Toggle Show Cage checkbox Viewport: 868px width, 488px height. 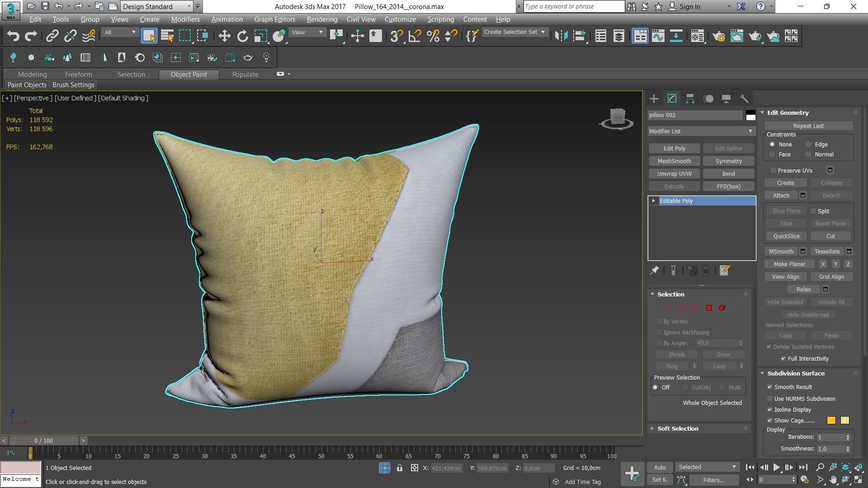(770, 421)
